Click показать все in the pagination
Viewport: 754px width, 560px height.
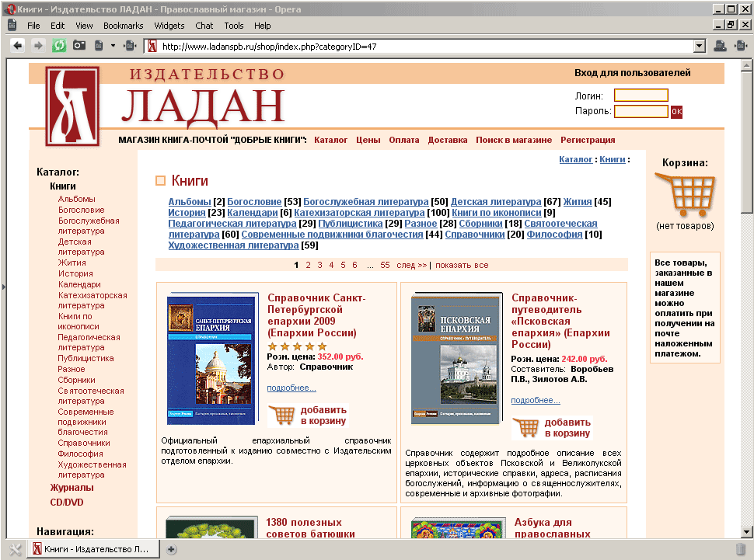click(462, 265)
